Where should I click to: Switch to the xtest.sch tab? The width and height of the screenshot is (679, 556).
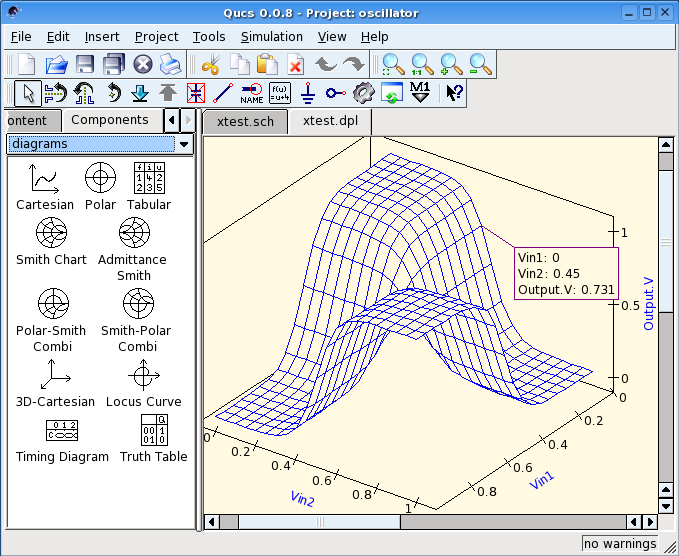tap(245, 121)
